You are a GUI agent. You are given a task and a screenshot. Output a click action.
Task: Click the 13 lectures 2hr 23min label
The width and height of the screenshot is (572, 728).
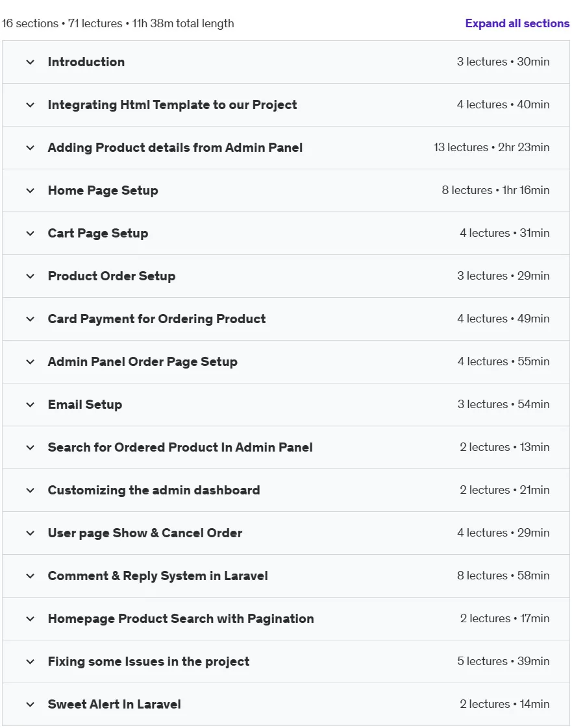click(491, 148)
